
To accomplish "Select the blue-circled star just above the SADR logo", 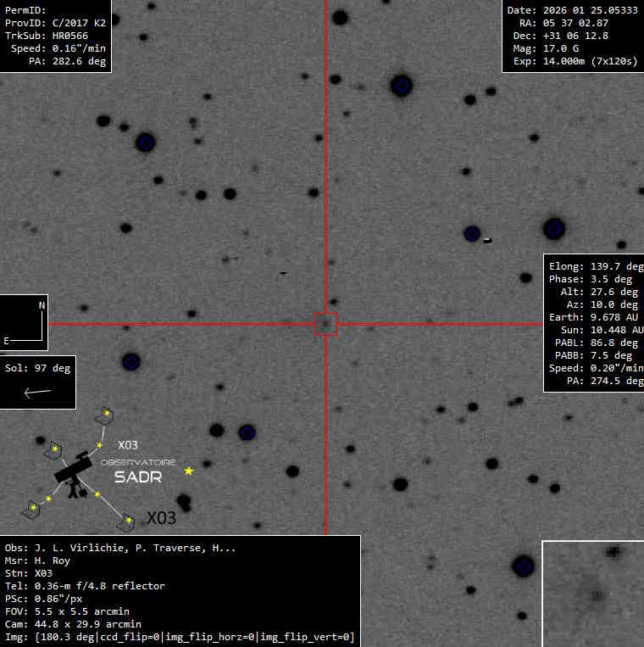I will click(x=247, y=432).
